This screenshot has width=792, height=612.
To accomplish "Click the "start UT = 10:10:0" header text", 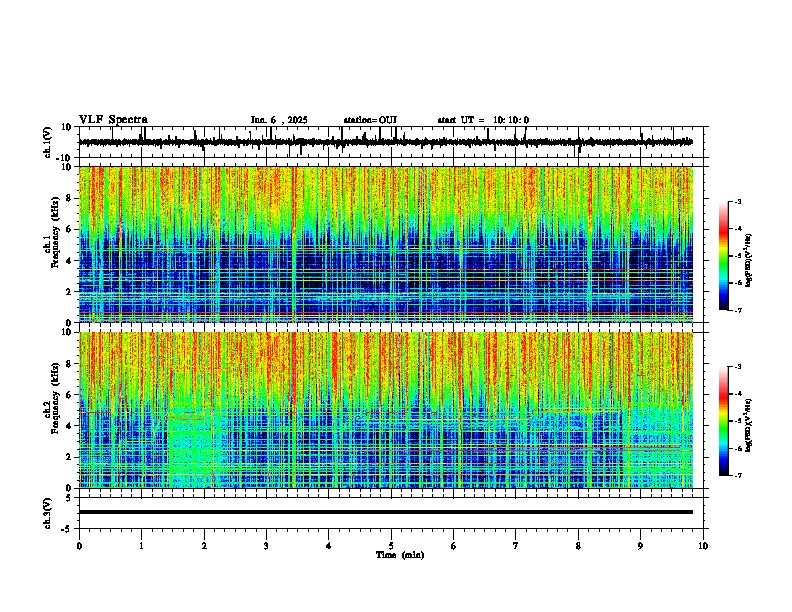I will coord(483,120).
